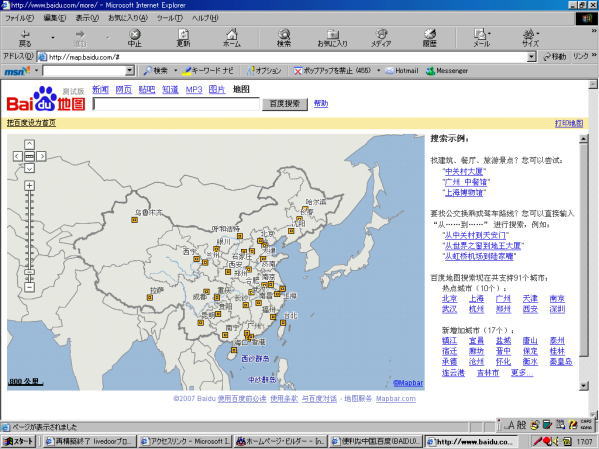Expand the MSN search (検索) dropdown arrow
This screenshot has width=599, height=449.
175,71
